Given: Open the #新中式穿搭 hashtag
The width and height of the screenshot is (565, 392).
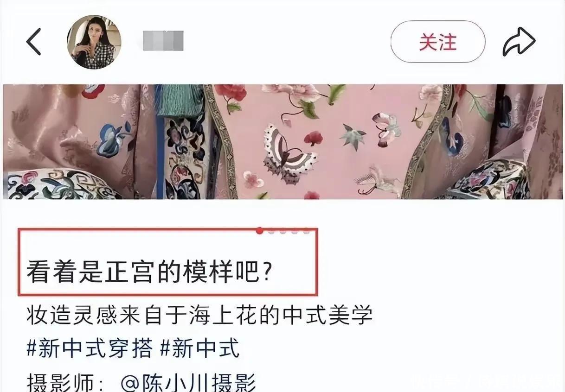Looking at the screenshot, I should click(x=90, y=348).
